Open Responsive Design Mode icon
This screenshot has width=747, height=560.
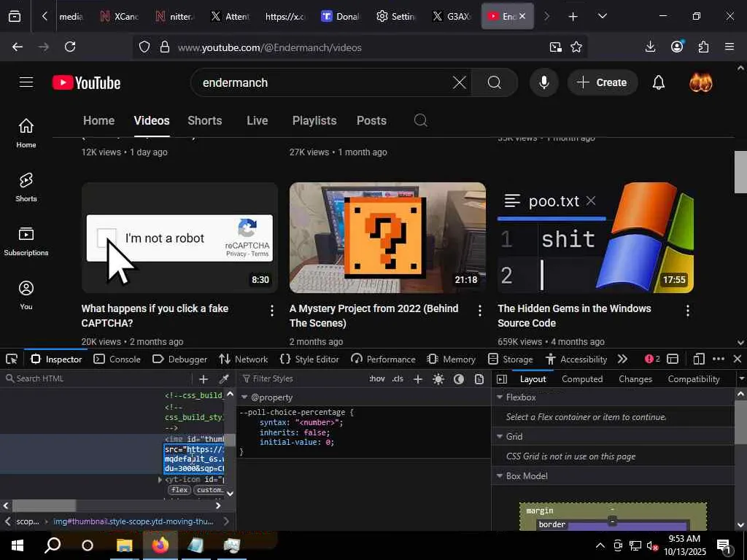click(x=698, y=359)
